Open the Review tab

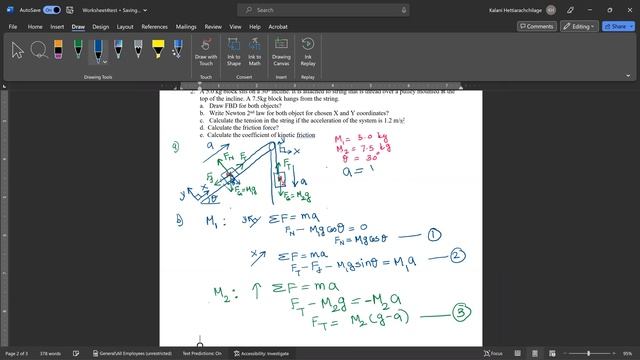pos(213,27)
